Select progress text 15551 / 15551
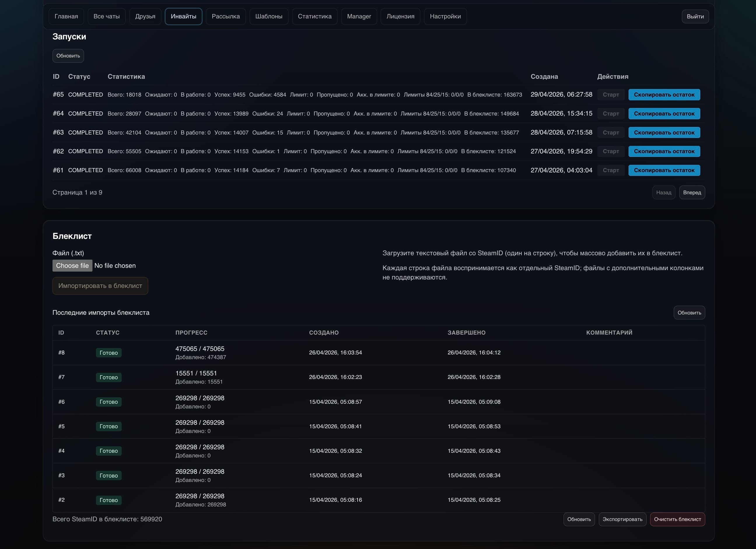This screenshot has width=756, height=549. click(196, 373)
